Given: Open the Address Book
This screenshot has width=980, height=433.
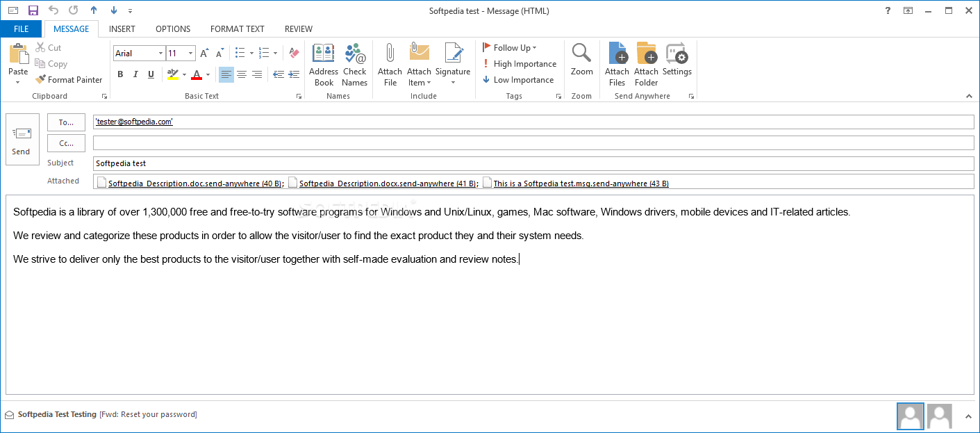Looking at the screenshot, I should (324, 65).
